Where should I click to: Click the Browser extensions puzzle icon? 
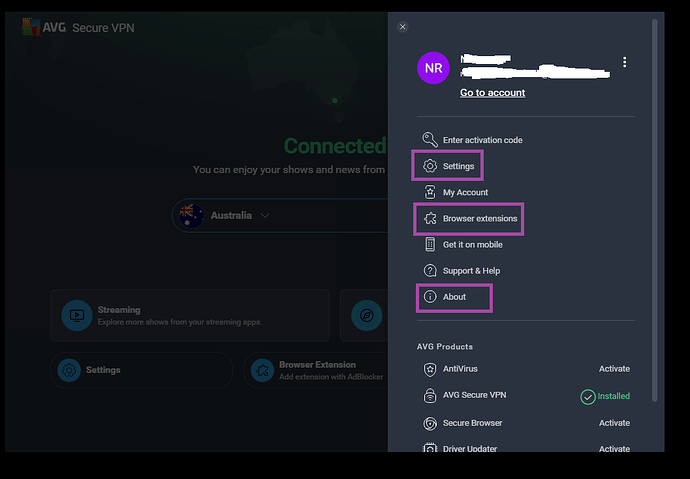pyautogui.click(x=430, y=218)
